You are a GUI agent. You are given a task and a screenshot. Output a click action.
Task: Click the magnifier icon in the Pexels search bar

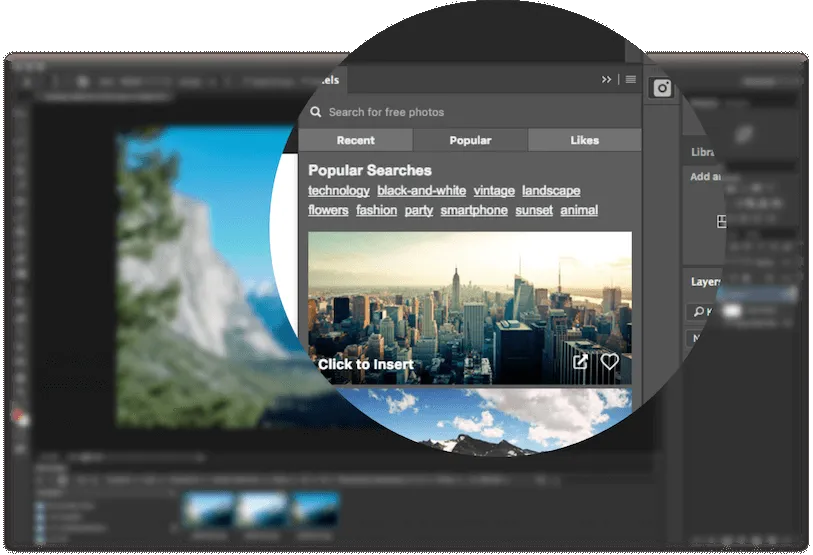316,113
